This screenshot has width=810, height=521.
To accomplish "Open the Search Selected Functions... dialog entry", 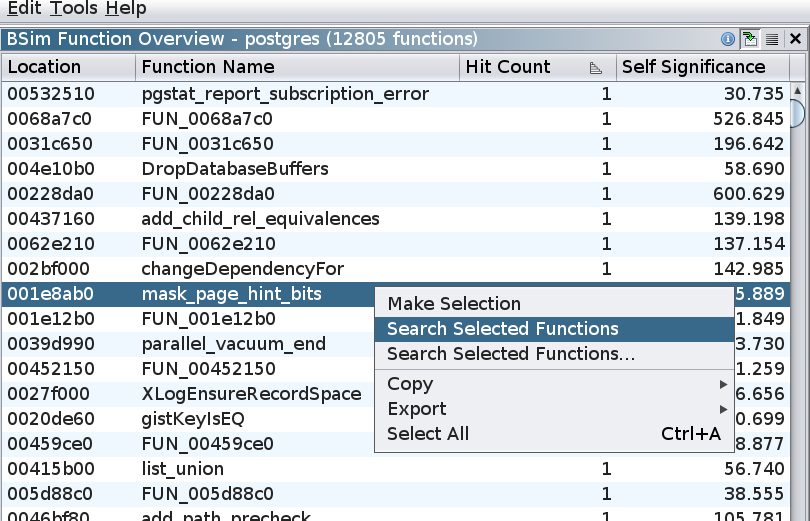I will (x=511, y=354).
